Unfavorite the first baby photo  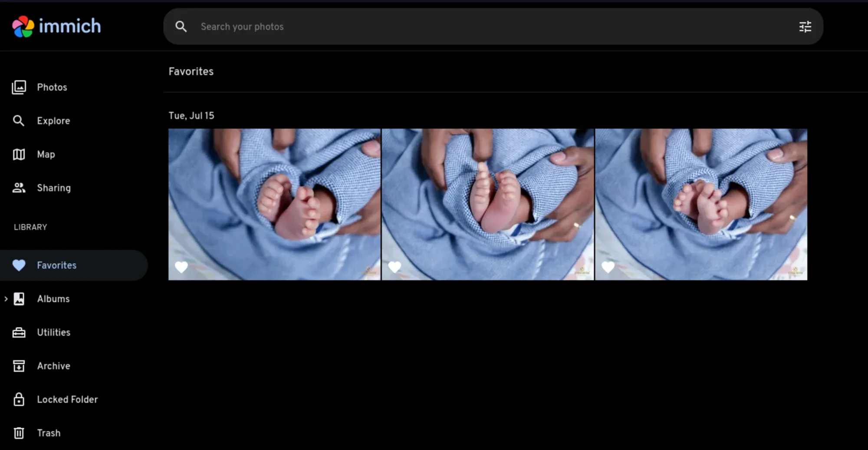181,267
